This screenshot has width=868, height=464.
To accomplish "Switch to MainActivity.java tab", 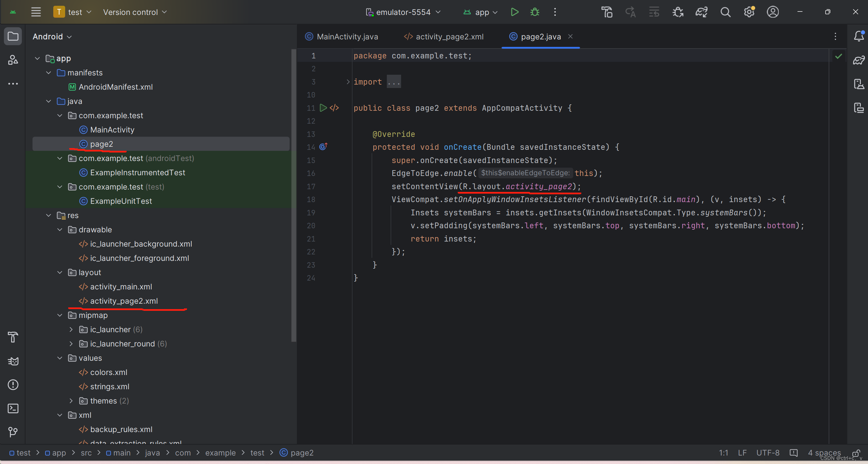I will click(x=342, y=36).
